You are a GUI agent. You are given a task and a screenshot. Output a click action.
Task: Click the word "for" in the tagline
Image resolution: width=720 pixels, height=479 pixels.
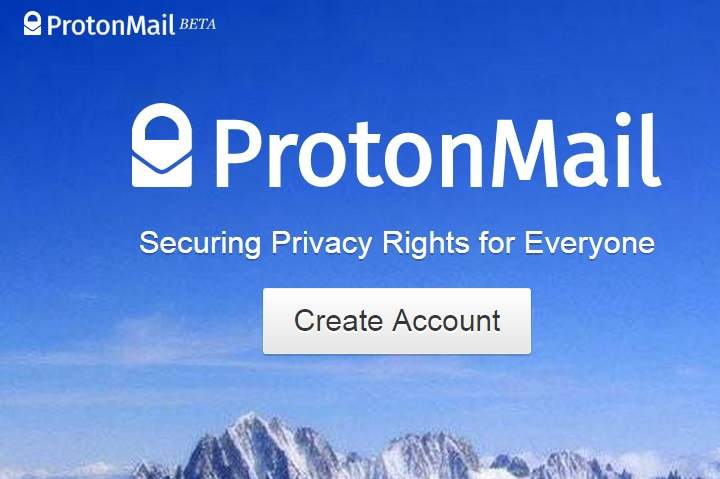click(497, 243)
